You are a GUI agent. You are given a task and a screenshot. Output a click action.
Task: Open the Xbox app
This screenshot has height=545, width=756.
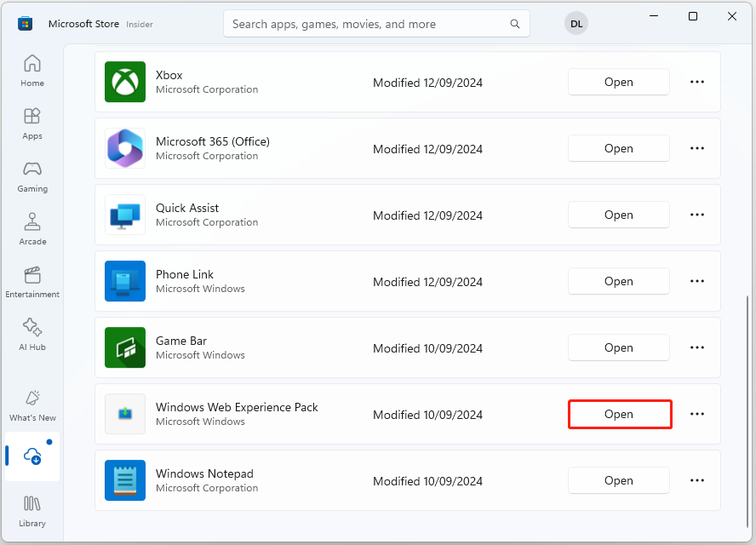[x=619, y=82]
